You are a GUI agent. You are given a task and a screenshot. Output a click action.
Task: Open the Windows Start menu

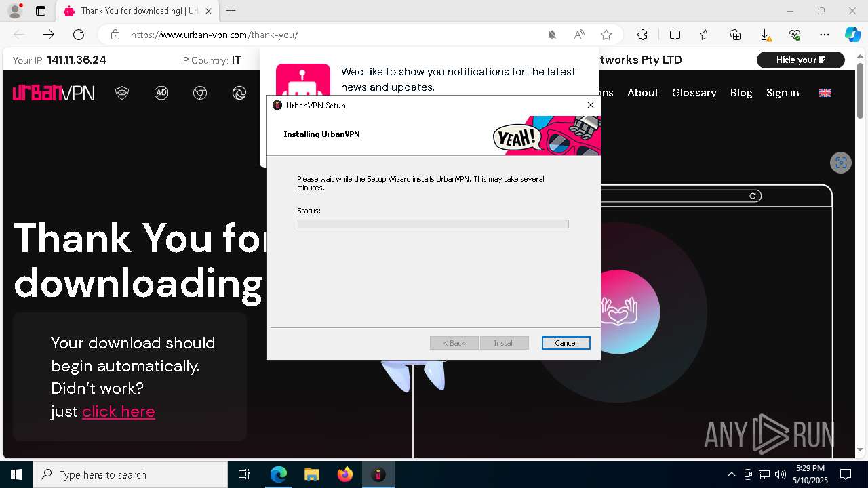point(16,474)
